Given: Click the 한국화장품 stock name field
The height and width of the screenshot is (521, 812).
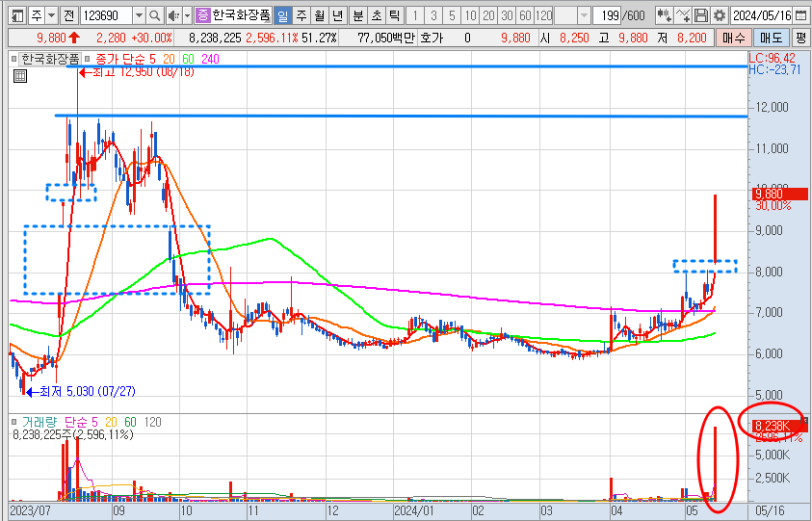Looking at the screenshot, I should tap(241, 15).
